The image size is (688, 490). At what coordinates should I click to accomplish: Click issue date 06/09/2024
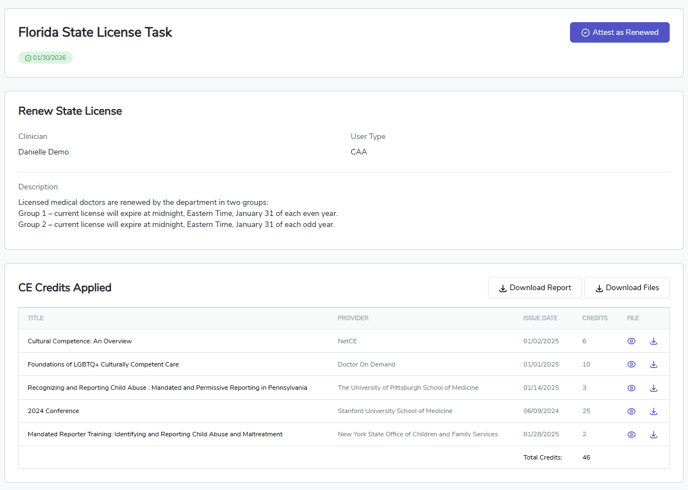541,411
